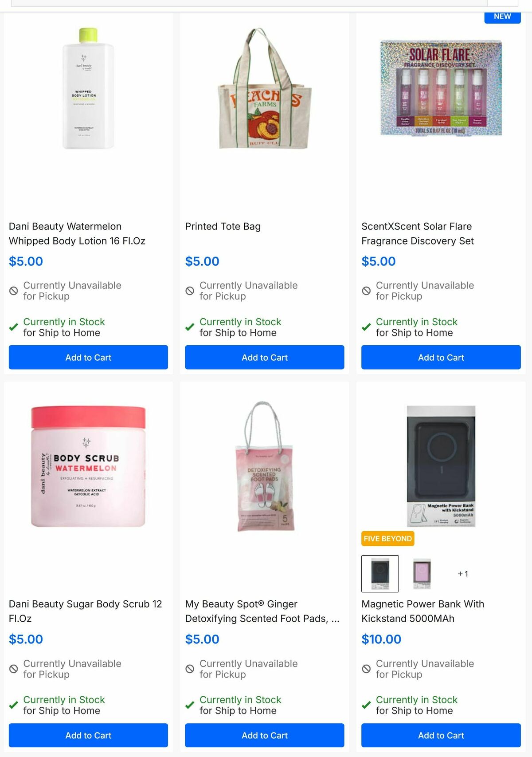Click the pickup unavailable icon on the tote bag

point(189,291)
